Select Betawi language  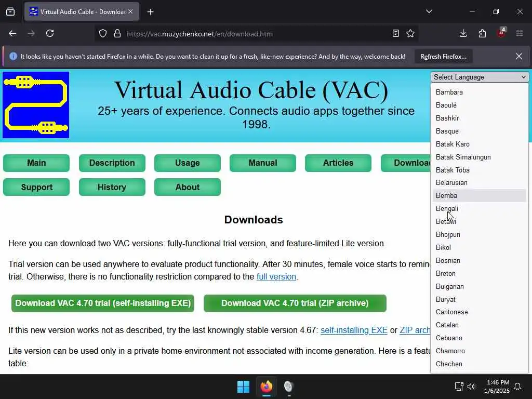coord(480,221)
